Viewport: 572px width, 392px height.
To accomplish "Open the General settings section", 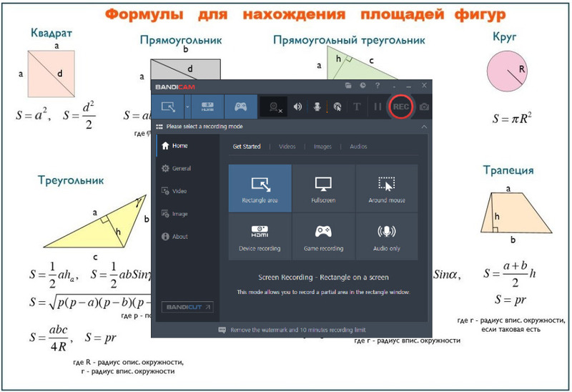I will (x=188, y=168).
